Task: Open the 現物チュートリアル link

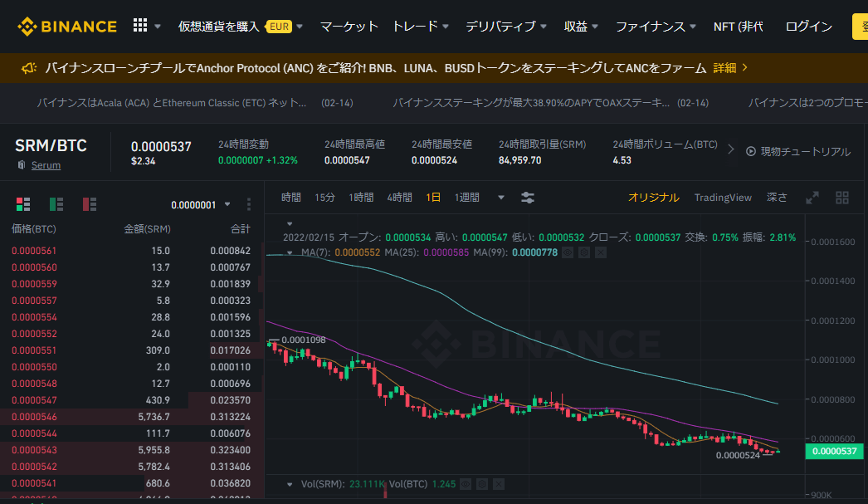Action: (805, 151)
